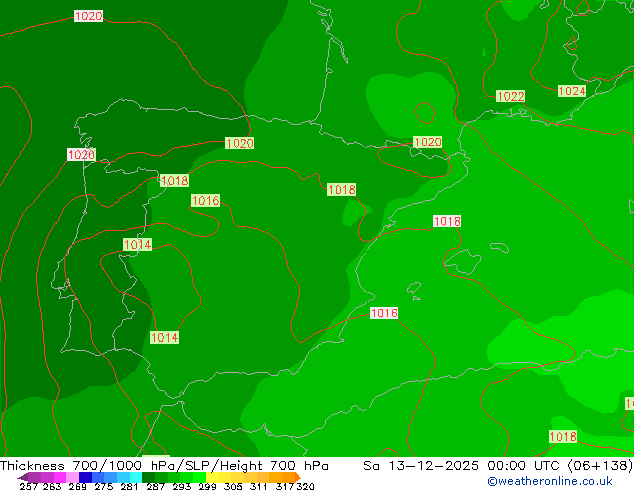Click the legend value 293
634x490 pixels.
[x=182, y=486]
